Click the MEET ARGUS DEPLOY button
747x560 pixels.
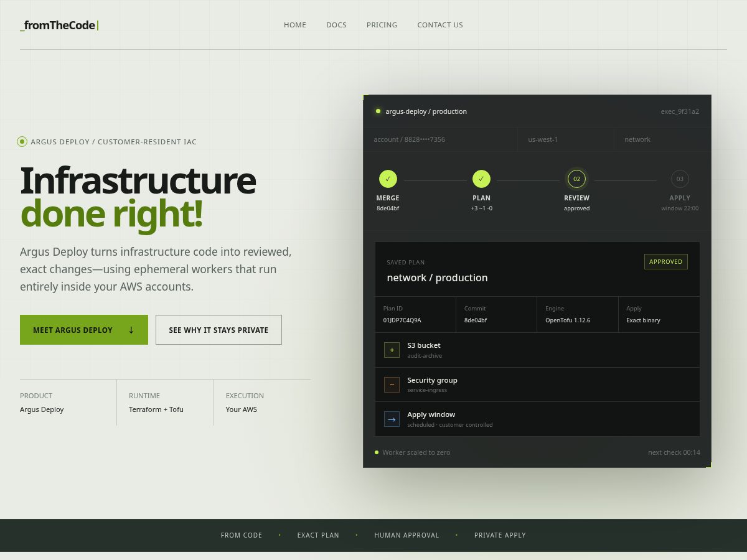(84, 330)
